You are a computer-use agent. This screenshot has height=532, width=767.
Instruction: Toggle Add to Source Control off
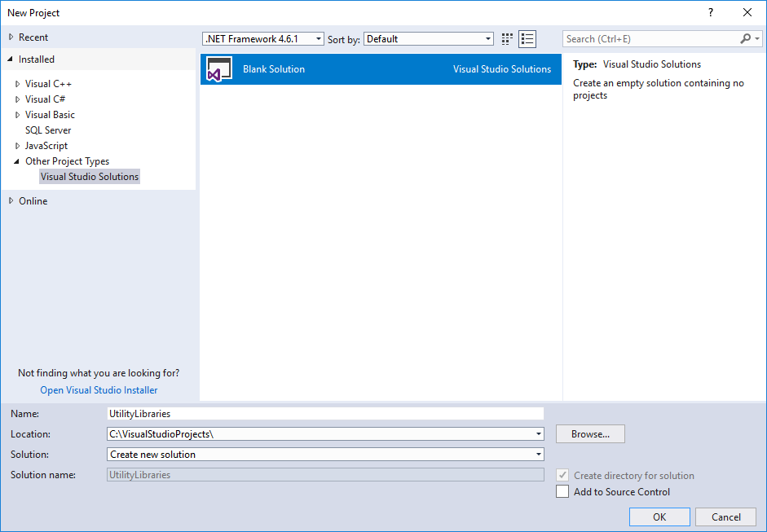point(562,491)
